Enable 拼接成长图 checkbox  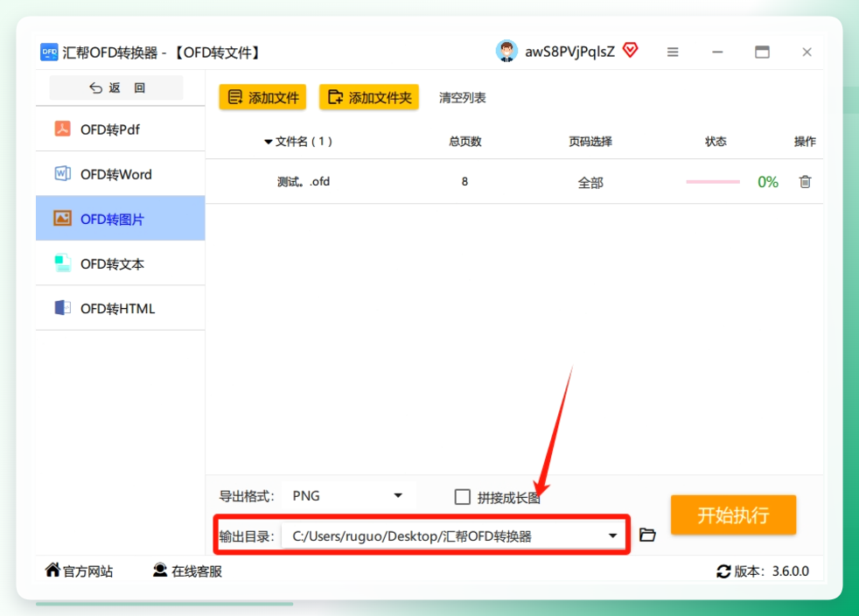point(463,496)
